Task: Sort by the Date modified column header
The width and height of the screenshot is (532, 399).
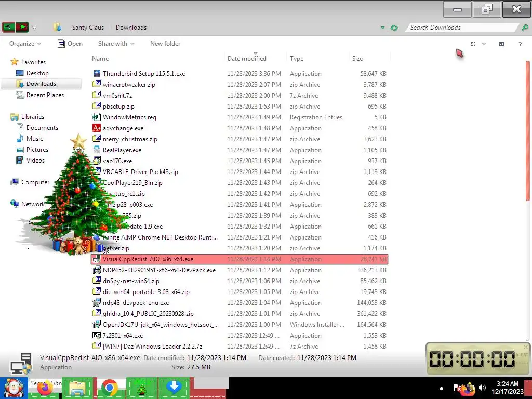Action: [247, 58]
